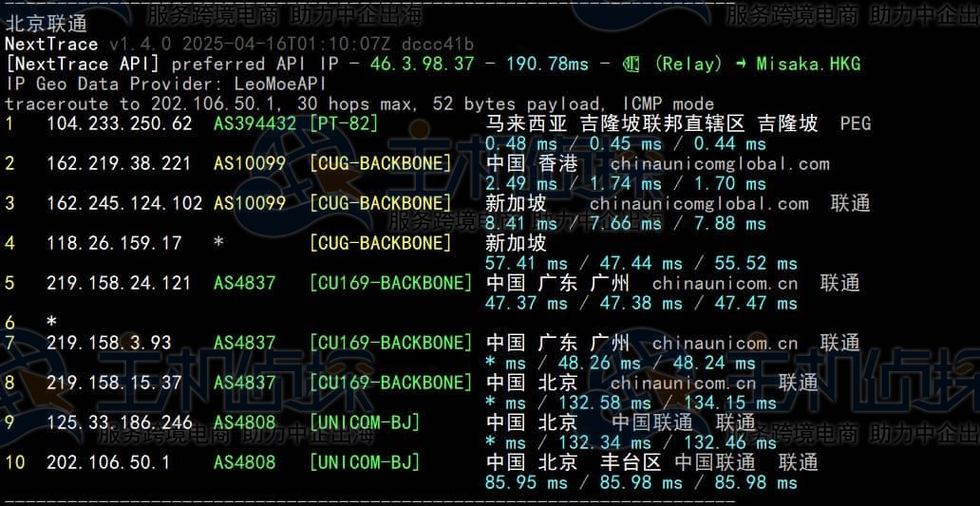
Task: Click the 2.49 ms latency on hop 2
Action: click(521, 183)
